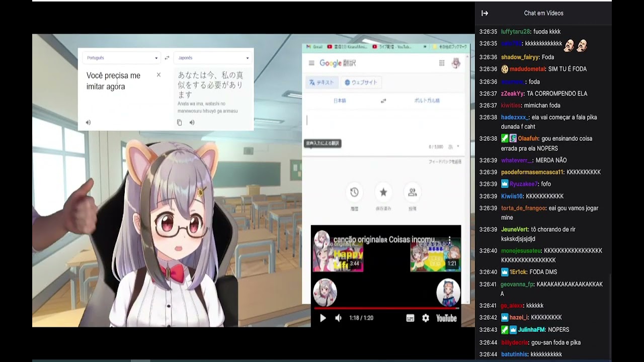Choose the 日本語 source language
644x362 pixels.
tap(340, 101)
